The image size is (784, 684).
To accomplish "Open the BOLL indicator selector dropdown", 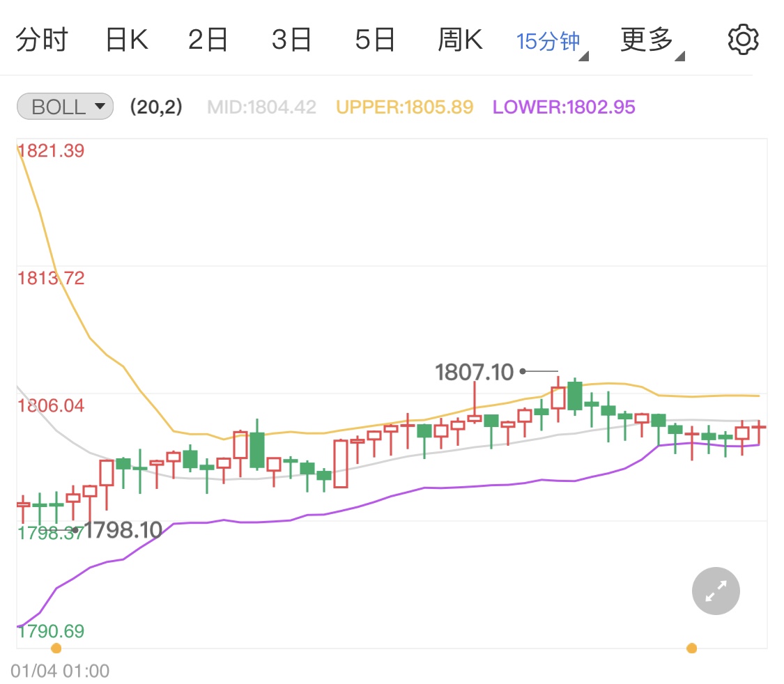I will pos(65,107).
